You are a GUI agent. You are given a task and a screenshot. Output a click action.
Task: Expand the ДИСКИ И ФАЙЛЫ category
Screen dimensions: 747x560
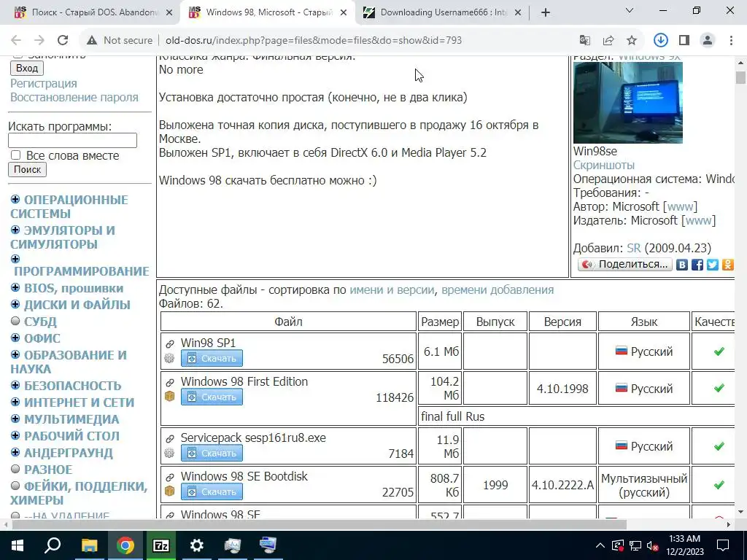15,304
